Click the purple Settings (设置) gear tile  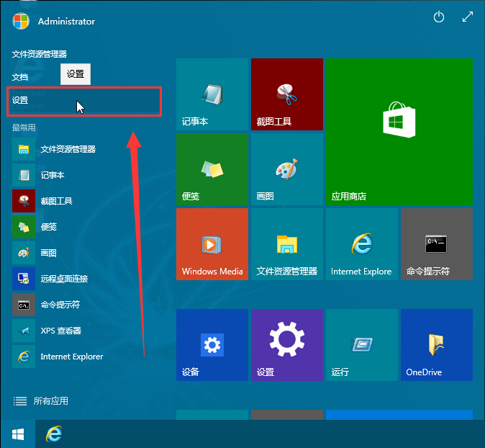click(286, 345)
